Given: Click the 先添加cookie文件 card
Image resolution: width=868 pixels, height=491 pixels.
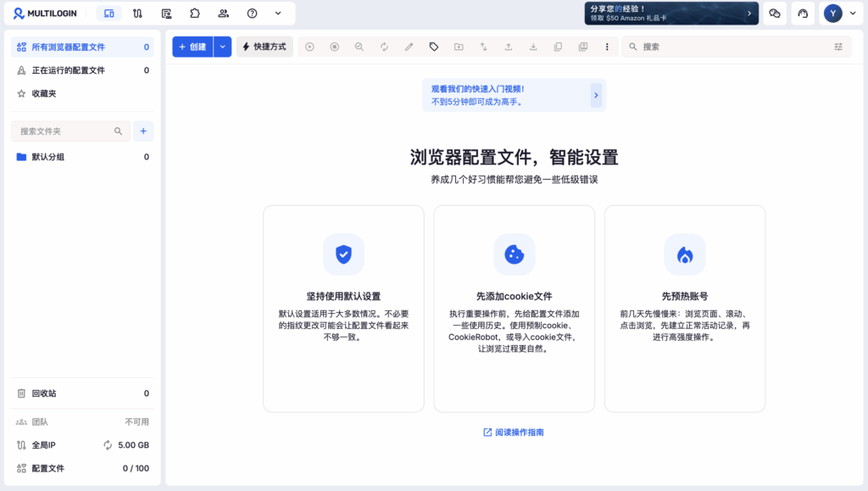Looking at the screenshot, I should point(515,309).
